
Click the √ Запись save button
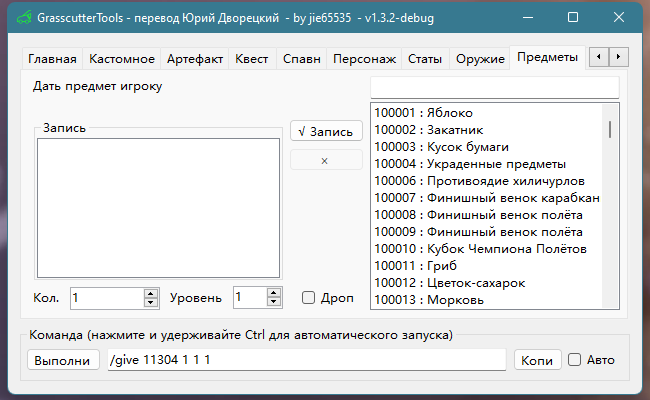[325, 132]
